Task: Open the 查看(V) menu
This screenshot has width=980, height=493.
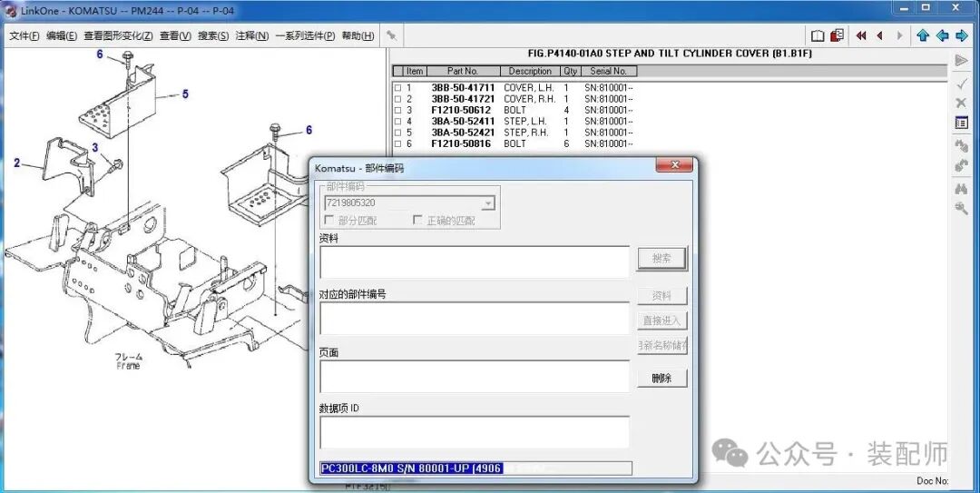Action: point(176,36)
